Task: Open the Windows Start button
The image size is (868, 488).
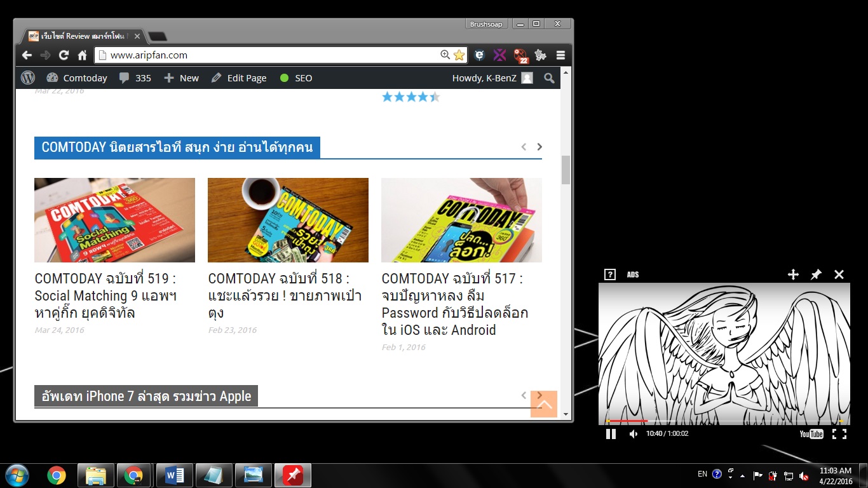Action: point(17,475)
